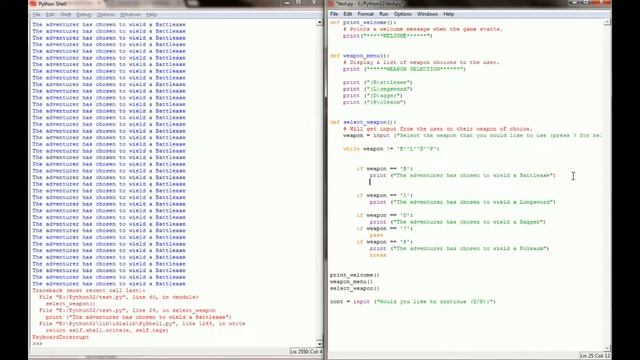Click "cont = input" line in editor
Viewport: 640px width, 360px height.
point(413,302)
